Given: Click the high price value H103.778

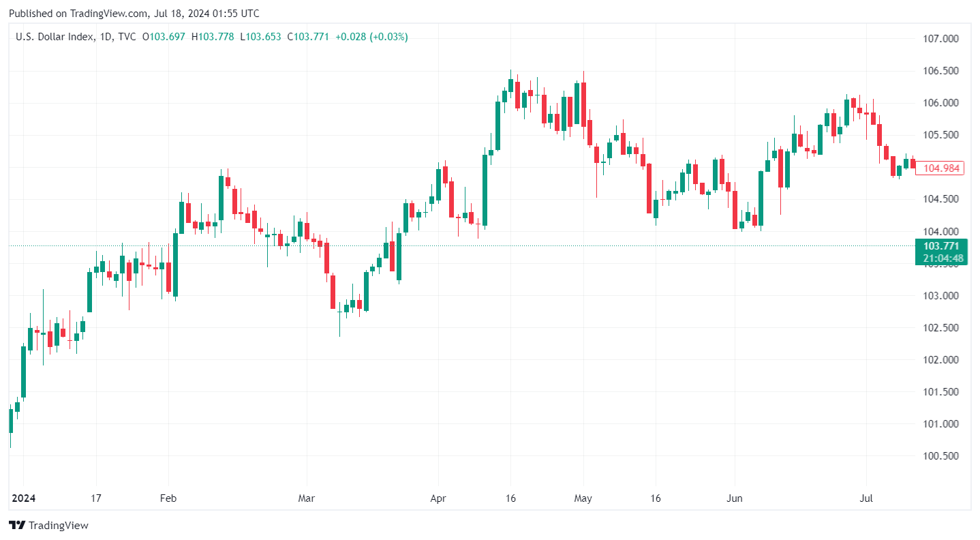Looking at the screenshot, I should [214, 37].
